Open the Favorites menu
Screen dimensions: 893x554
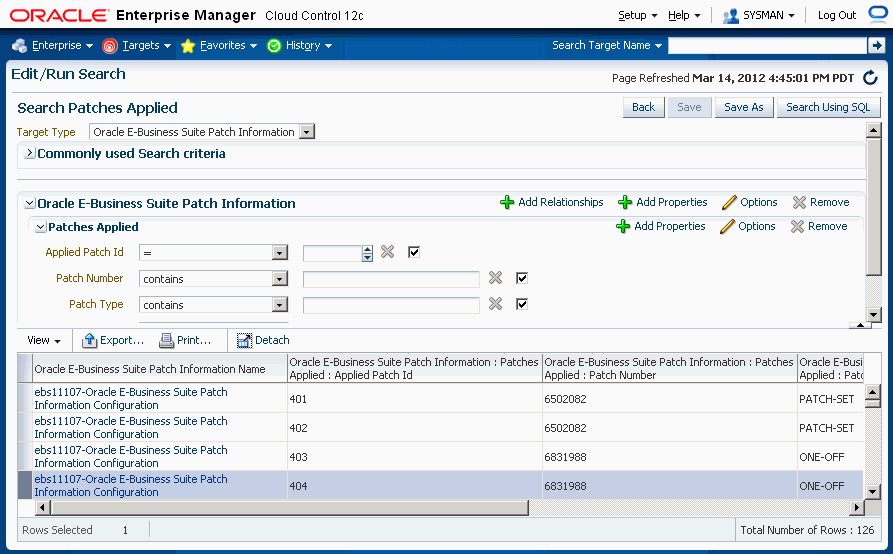coord(219,46)
